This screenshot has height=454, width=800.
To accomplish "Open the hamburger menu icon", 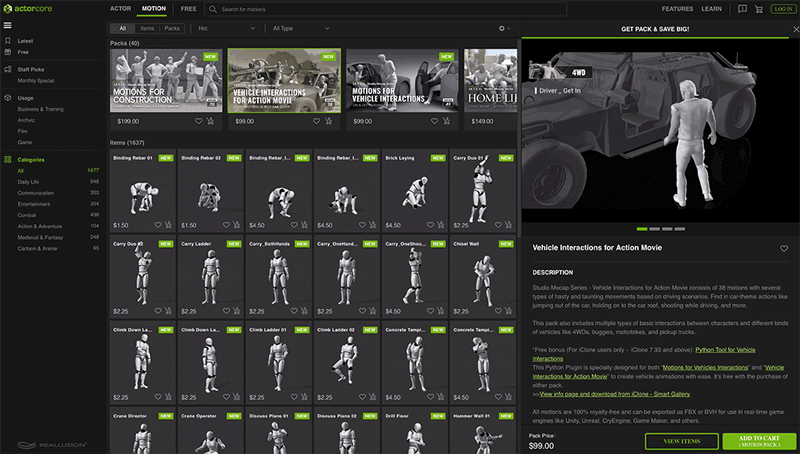I will coord(7,25).
